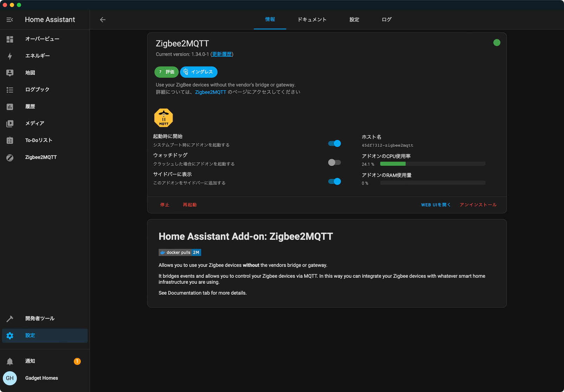The height and width of the screenshot is (392, 564).
Task: Collapse the sidebar with the menu icon
Action: (10, 20)
